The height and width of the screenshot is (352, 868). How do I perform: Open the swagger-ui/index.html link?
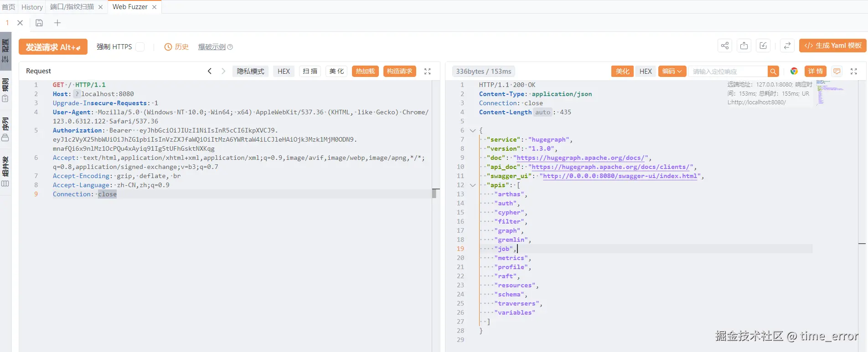[620, 176]
